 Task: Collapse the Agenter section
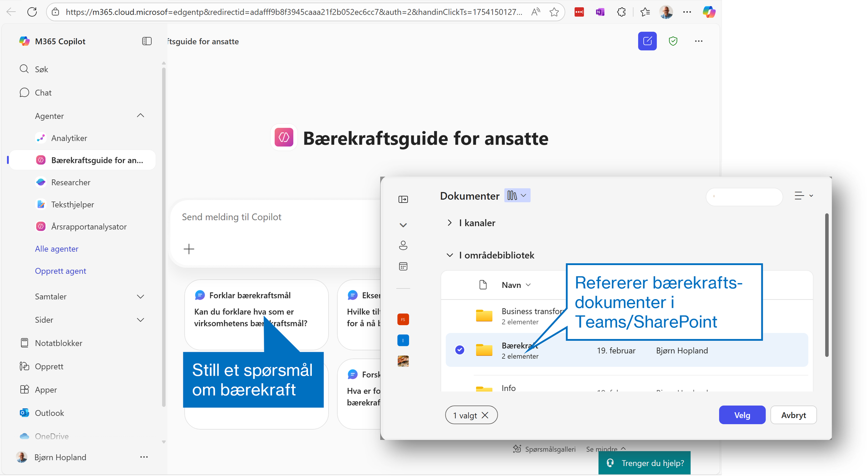pyautogui.click(x=140, y=116)
